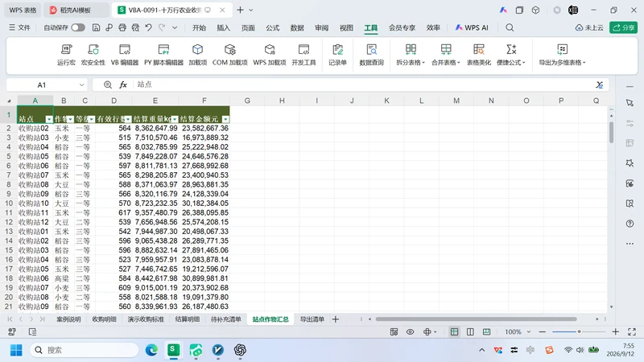Open filter dropdown for 站点 column
Screen dimensions: 644x362
[x=49, y=119]
